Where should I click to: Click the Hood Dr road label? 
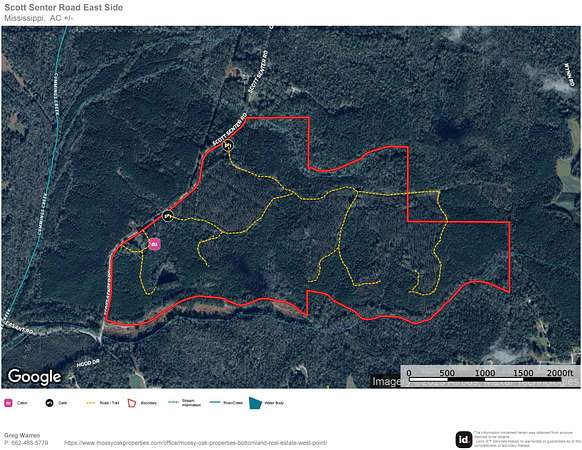(x=88, y=363)
